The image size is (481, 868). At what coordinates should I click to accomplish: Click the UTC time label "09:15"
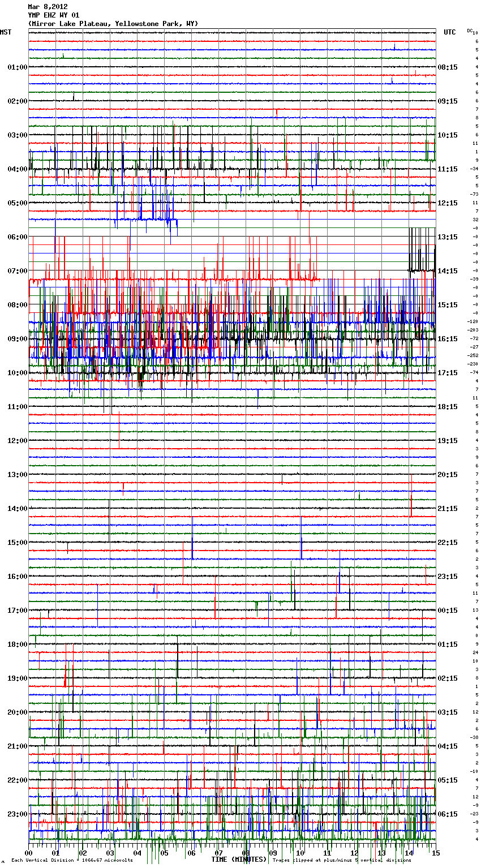point(448,101)
